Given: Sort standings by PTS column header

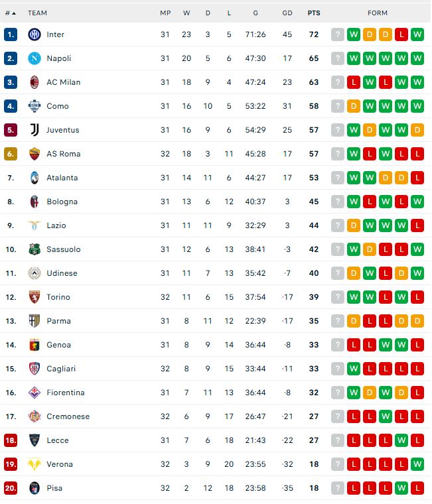Looking at the screenshot, I should (x=314, y=13).
